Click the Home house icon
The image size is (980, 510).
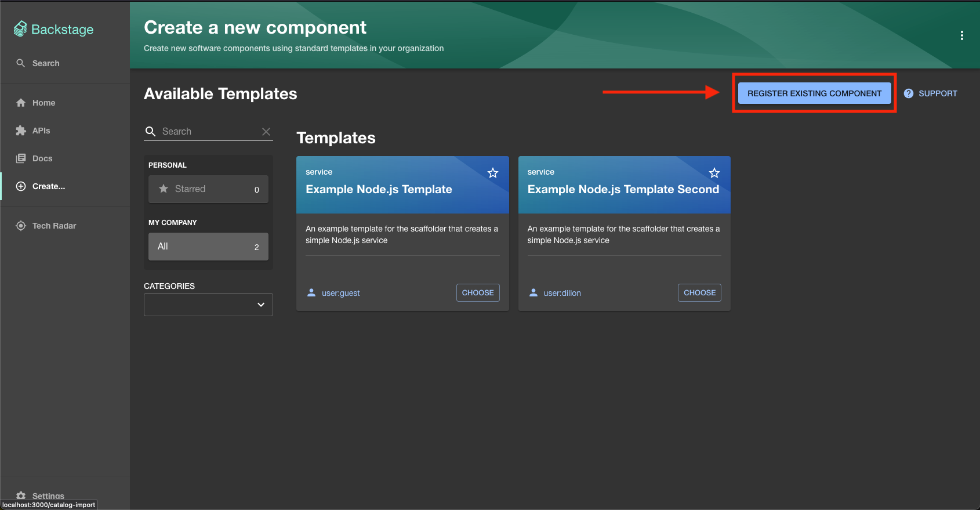tap(21, 103)
